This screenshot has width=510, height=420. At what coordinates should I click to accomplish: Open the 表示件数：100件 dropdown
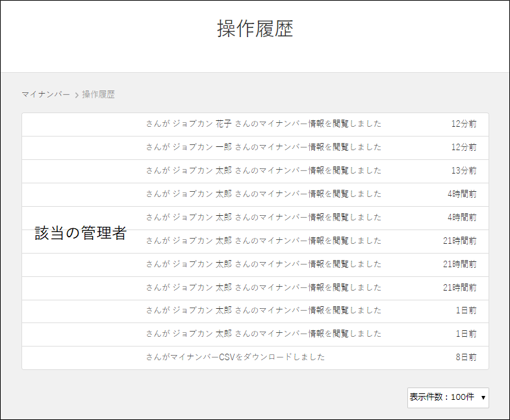[448, 397]
